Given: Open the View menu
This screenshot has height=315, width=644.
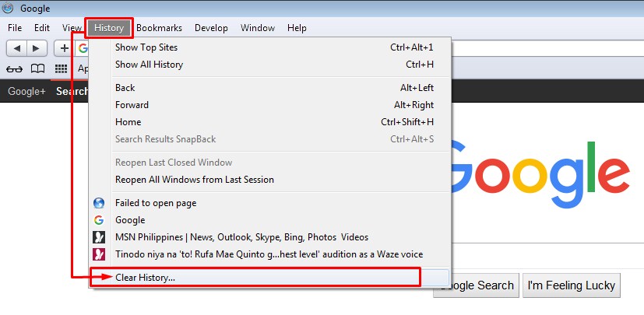Looking at the screenshot, I should coord(72,28).
